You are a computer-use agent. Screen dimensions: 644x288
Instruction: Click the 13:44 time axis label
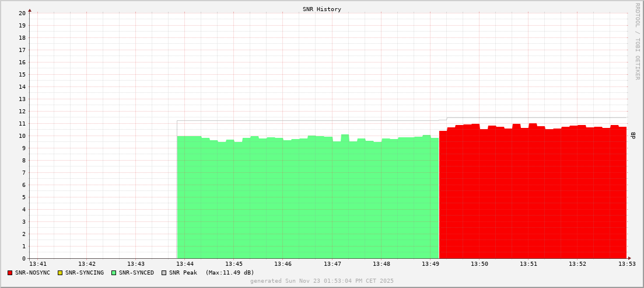[184, 264]
